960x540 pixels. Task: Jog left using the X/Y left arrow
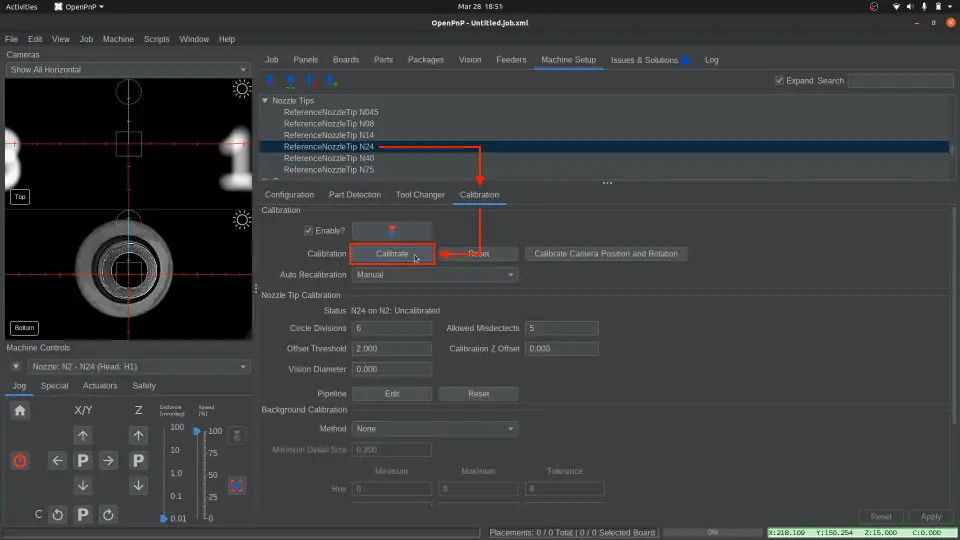click(57, 461)
